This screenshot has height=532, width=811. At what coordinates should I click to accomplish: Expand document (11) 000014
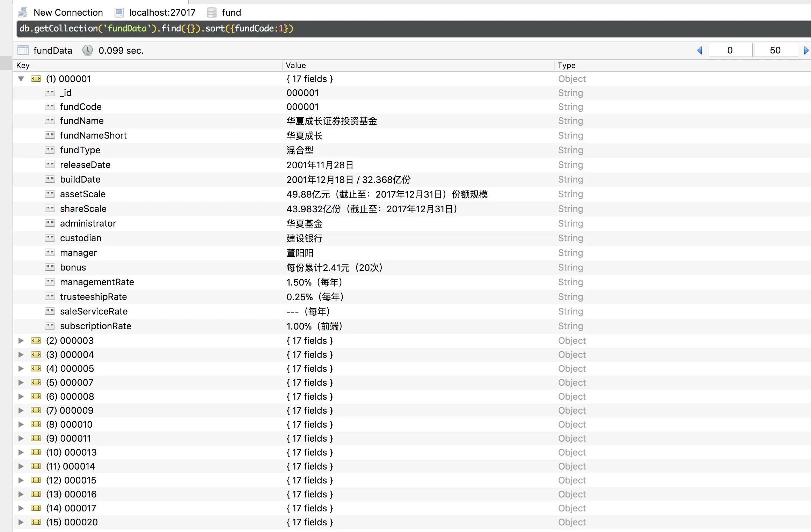coord(21,466)
